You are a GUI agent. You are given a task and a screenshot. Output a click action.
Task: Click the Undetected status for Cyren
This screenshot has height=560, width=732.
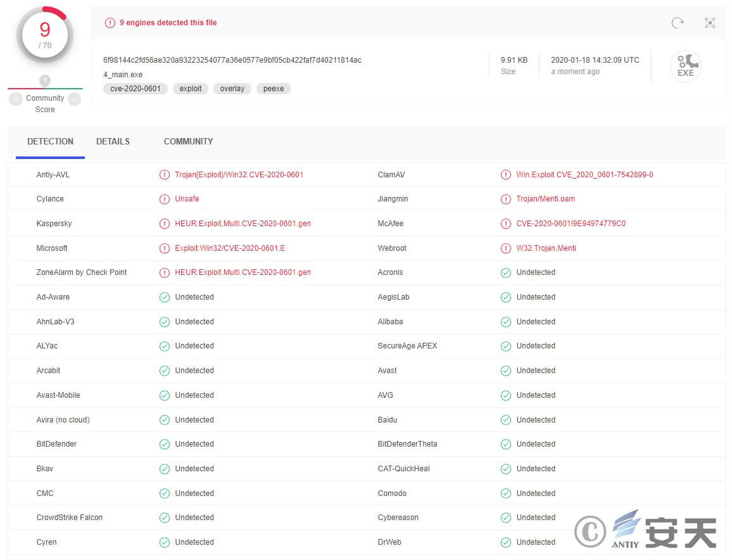(194, 542)
